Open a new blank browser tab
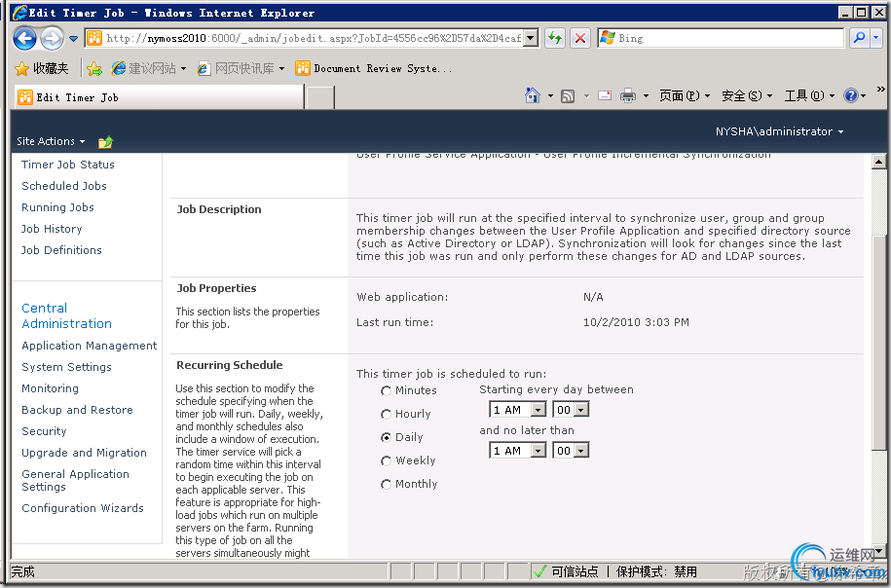The width and height of the screenshot is (891, 588). pos(320,97)
